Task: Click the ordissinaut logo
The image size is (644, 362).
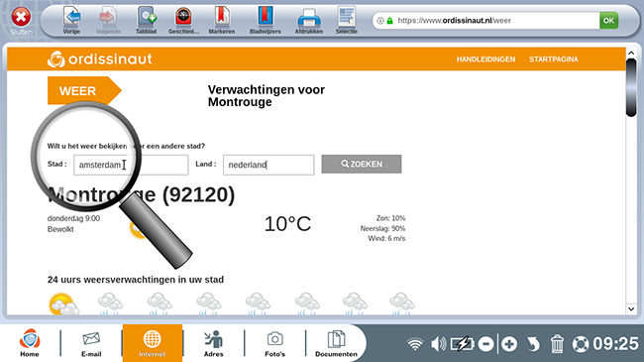Action: [x=99, y=60]
